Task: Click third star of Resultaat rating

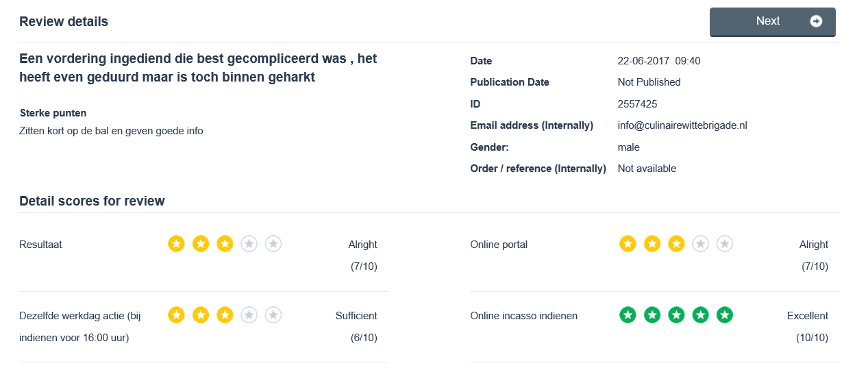Action: pos(225,243)
